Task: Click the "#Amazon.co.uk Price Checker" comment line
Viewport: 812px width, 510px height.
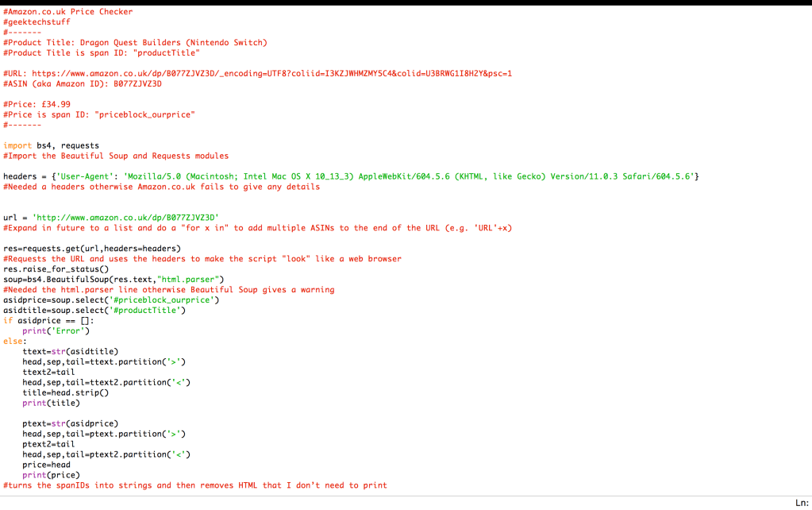Action: pyautogui.click(x=68, y=12)
